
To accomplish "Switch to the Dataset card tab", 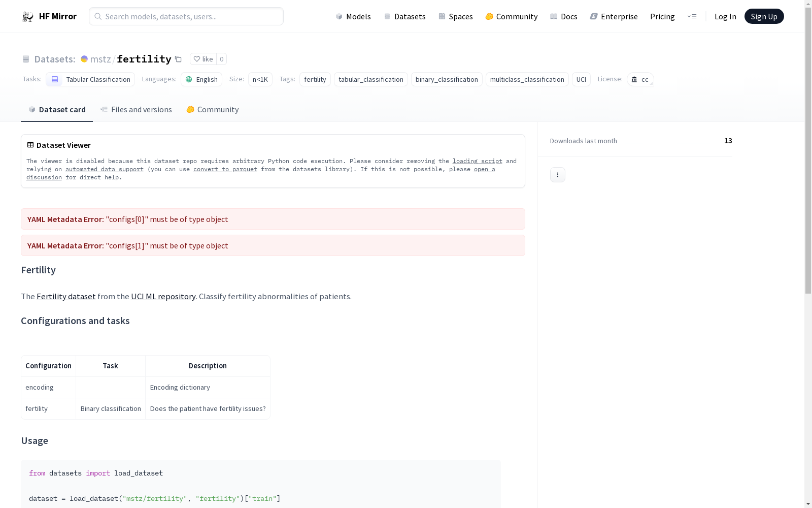I will tap(57, 109).
